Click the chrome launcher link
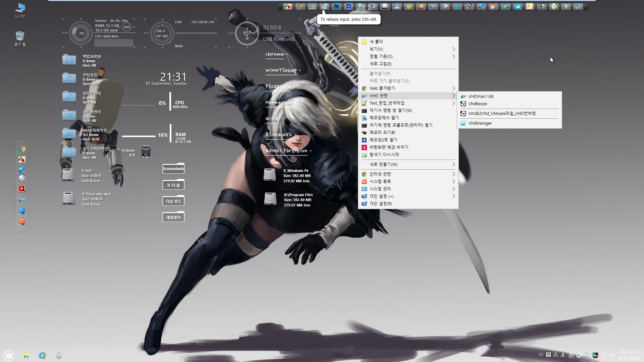Image resolution: width=644 pixels, height=362 pixels. tap(275, 54)
